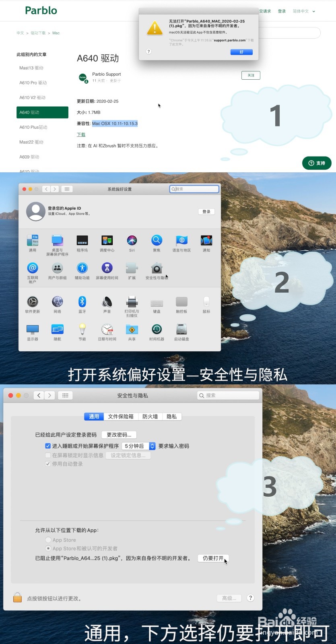The image size is (336, 644).
Task: Open 时间机器 (Time Machine) icon
Action: tap(157, 330)
